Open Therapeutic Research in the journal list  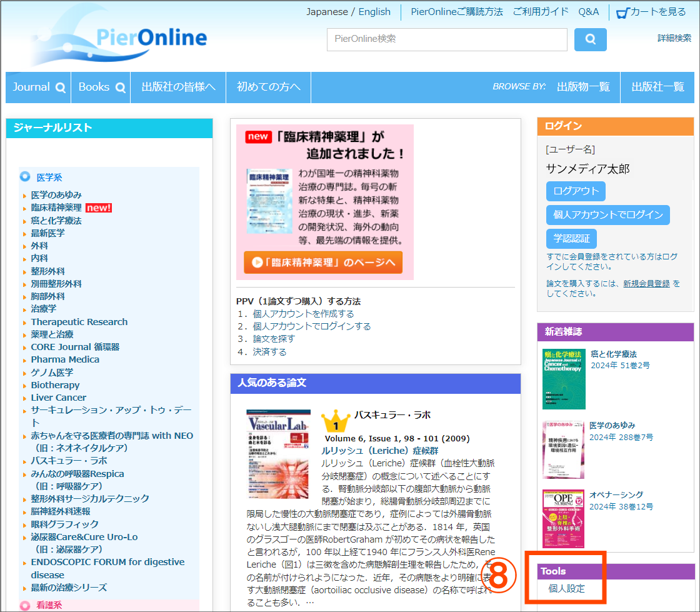(x=79, y=322)
